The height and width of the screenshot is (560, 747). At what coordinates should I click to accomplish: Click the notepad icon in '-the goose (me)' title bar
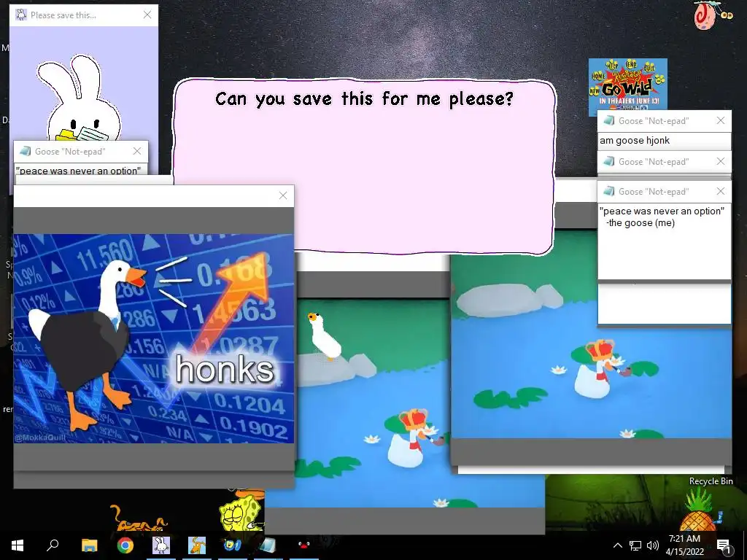tap(608, 191)
